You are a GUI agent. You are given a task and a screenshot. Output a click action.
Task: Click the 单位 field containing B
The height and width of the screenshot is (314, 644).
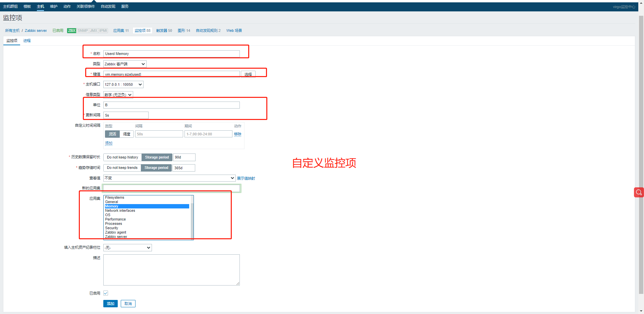pos(171,105)
